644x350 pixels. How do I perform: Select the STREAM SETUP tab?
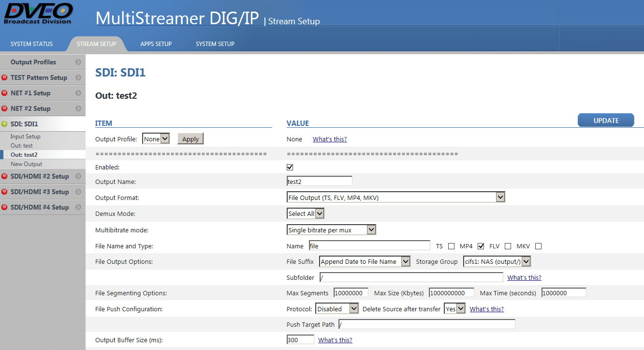click(97, 44)
